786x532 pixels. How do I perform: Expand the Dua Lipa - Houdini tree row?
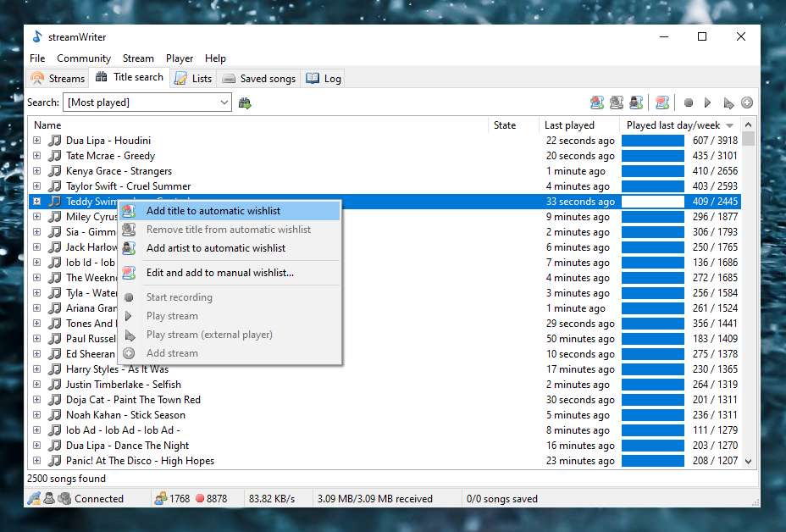(37, 141)
